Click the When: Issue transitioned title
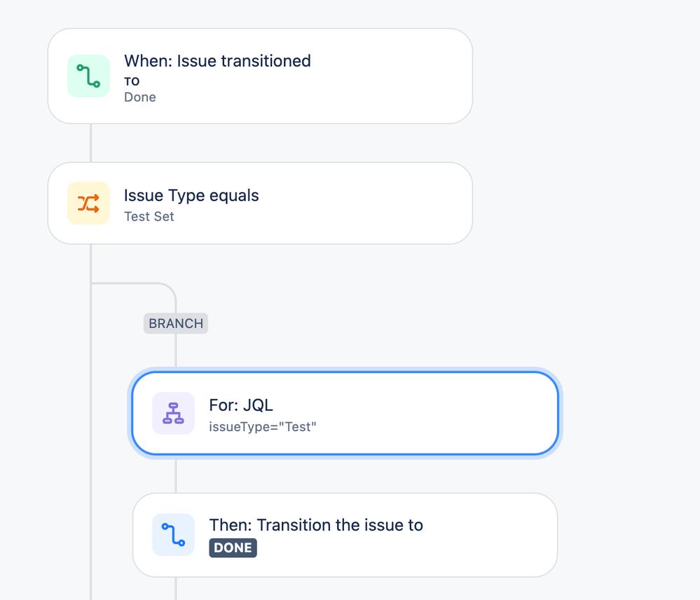The width and height of the screenshot is (700, 600). (217, 61)
